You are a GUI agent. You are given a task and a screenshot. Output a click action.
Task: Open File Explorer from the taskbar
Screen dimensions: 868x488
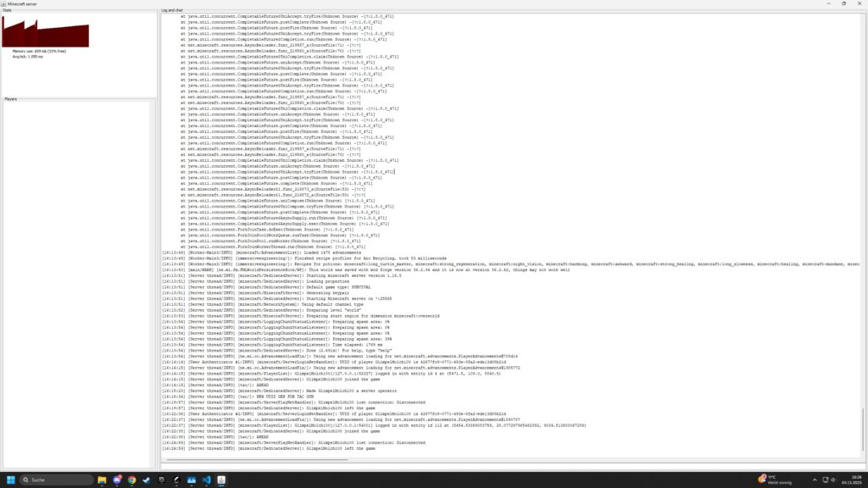point(102,480)
